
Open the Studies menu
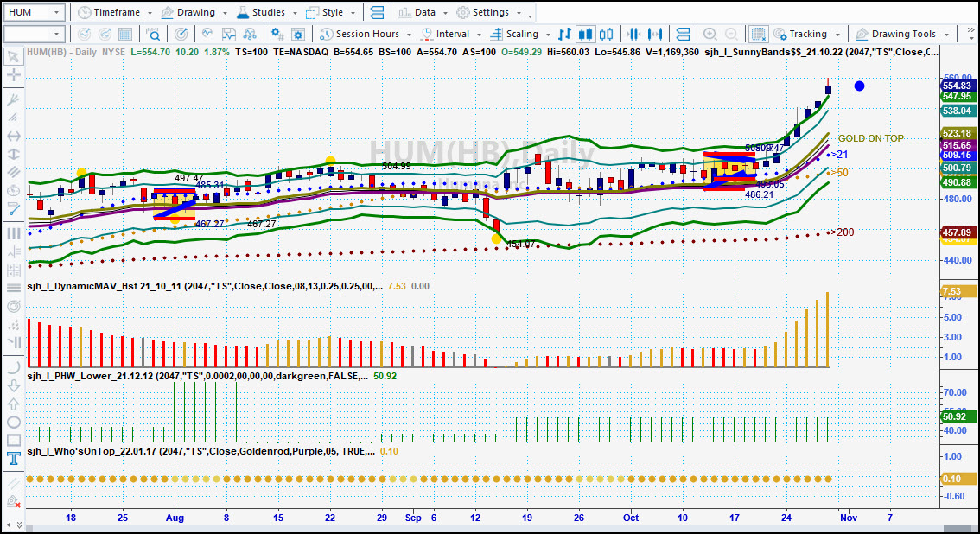[266, 12]
